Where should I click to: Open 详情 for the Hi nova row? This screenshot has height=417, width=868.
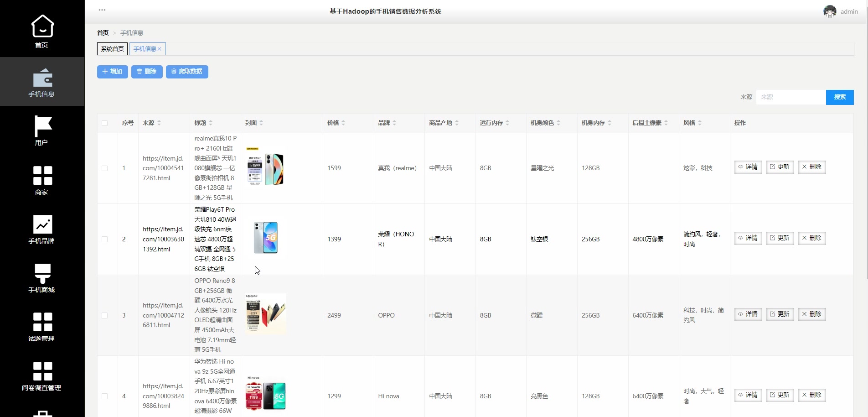(x=748, y=395)
